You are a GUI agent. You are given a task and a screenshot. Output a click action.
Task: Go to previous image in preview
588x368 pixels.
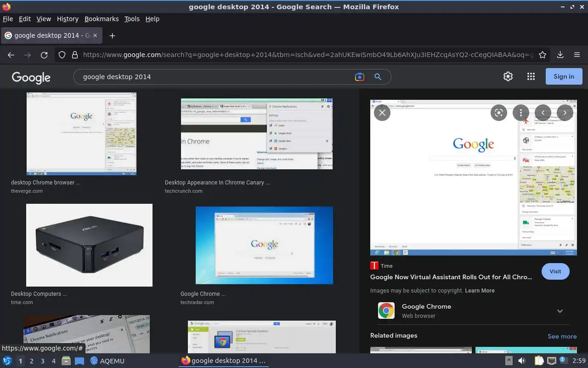pos(543,113)
